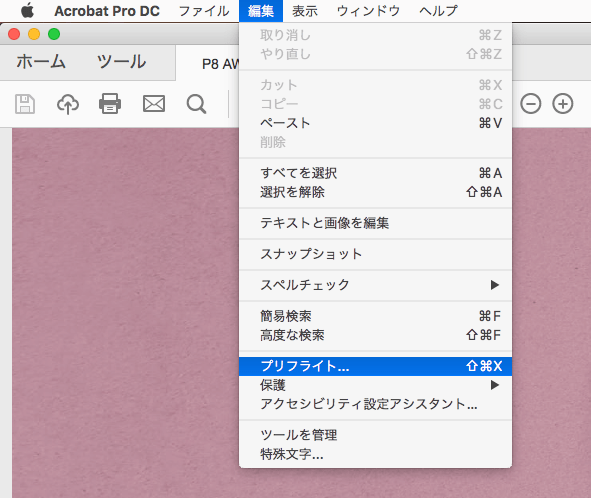Choose すべてを選択 from the edit menu
The image size is (591, 498).
(375, 173)
